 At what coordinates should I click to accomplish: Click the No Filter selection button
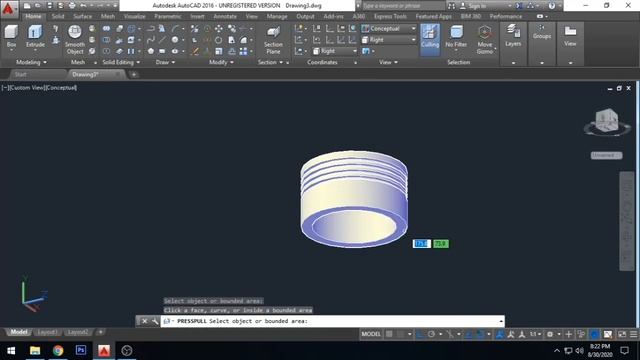pos(456,37)
